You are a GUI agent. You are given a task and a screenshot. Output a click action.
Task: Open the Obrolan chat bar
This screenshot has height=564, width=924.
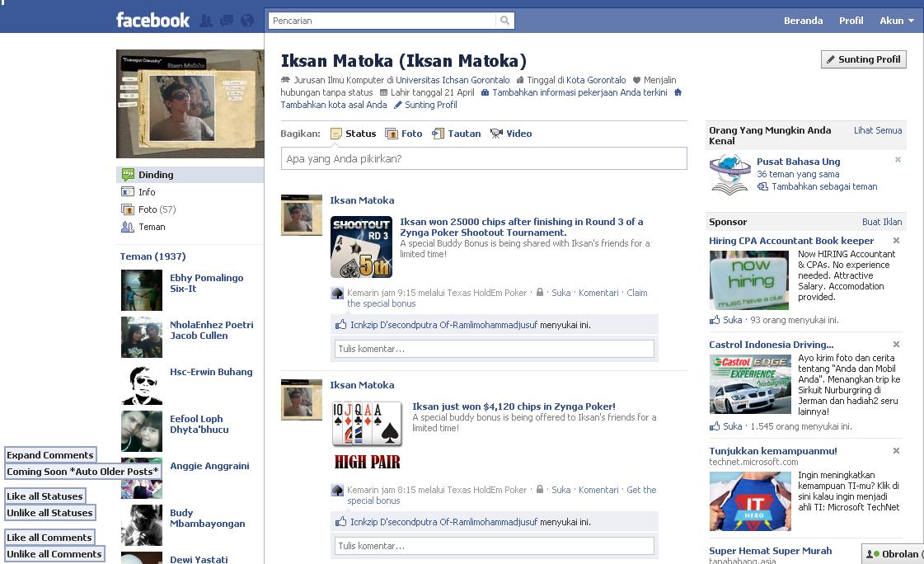(893, 554)
